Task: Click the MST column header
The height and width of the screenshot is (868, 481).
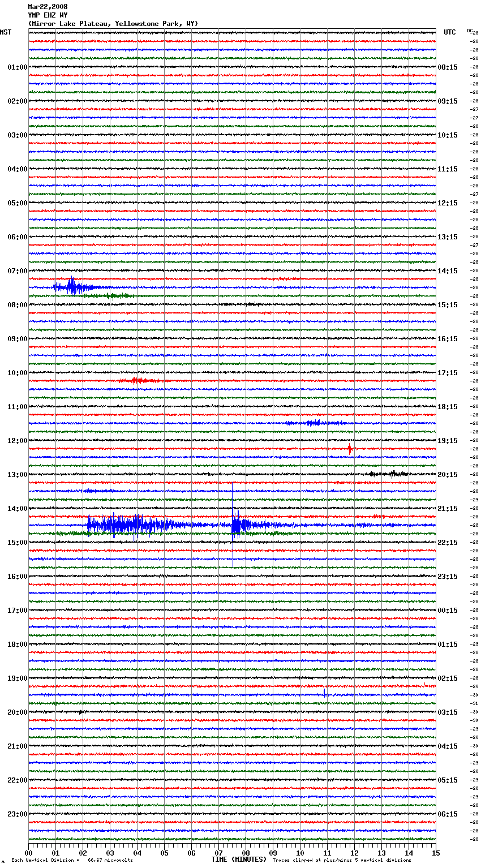Action: (6, 32)
